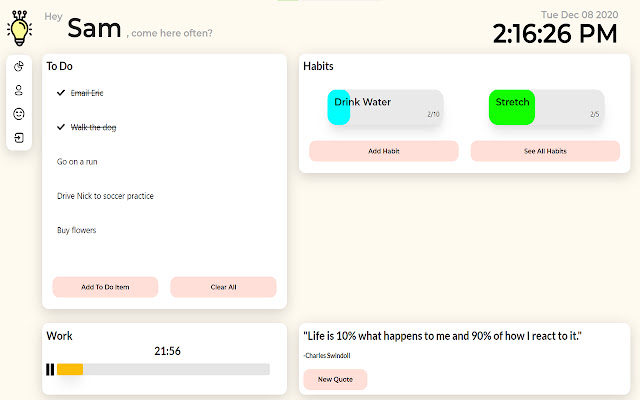640x400 pixels.
Task: Click the lightbulb logo icon
Action: point(19,26)
